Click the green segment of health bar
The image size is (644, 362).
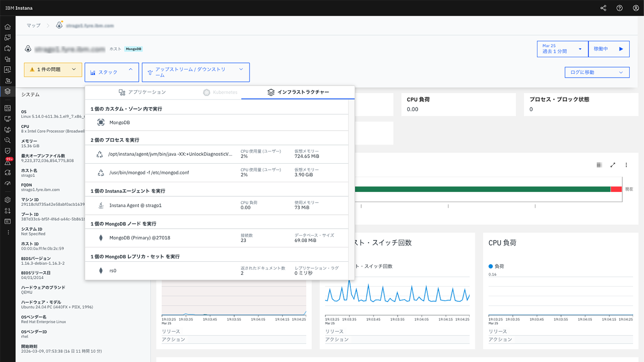(x=482, y=189)
